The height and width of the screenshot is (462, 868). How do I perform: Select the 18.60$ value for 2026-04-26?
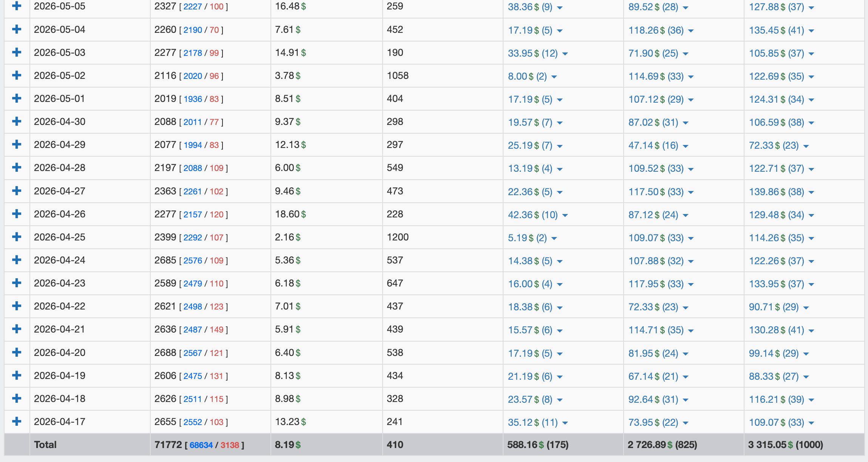pyautogui.click(x=290, y=214)
